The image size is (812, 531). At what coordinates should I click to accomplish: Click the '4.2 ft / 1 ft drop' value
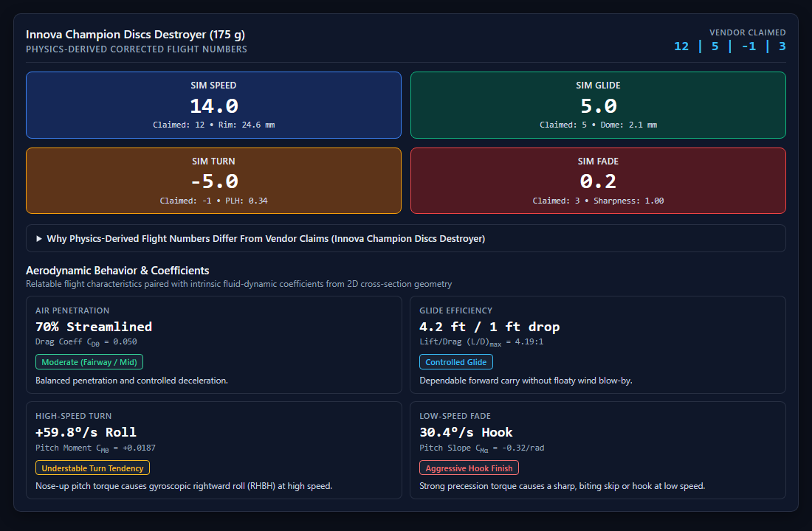point(489,327)
